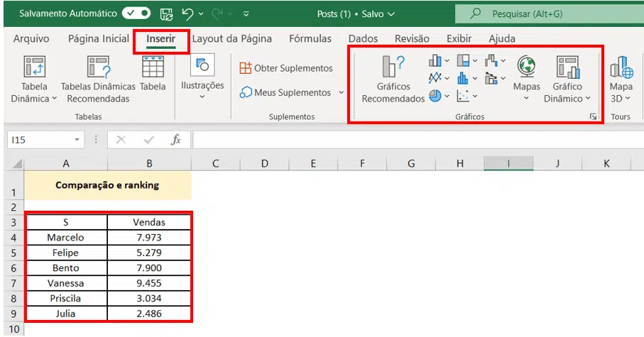Open the Dados tab

click(363, 38)
